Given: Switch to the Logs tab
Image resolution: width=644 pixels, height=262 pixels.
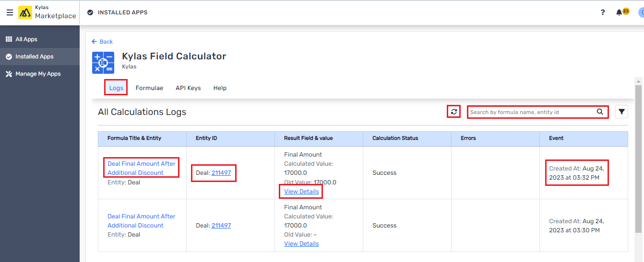Looking at the screenshot, I should (116, 88).
